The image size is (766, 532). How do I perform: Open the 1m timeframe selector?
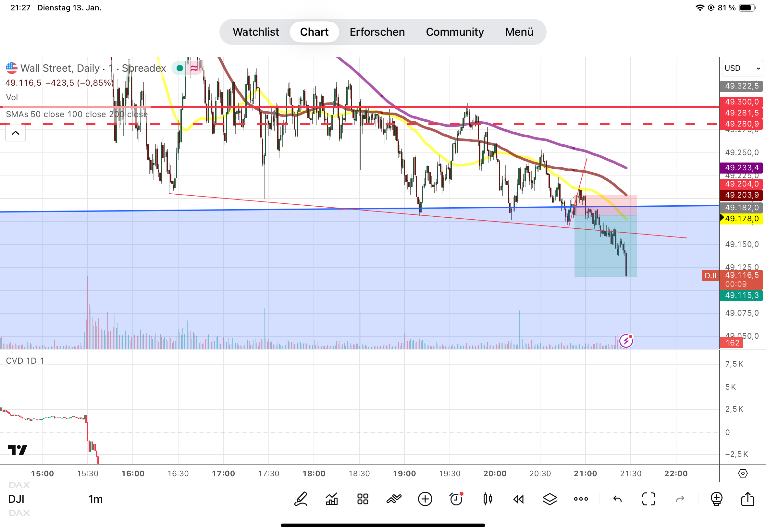click(x=95, y=499)
